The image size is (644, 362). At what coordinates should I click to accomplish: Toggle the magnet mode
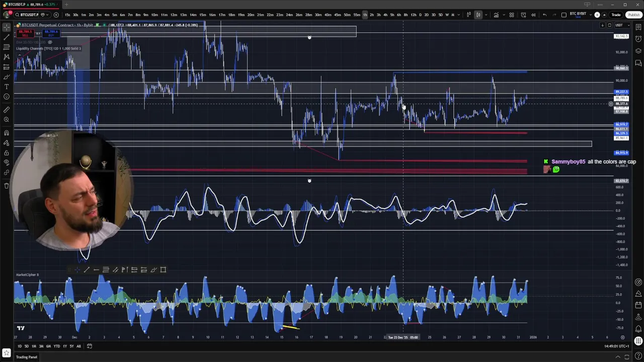[7, 133]
